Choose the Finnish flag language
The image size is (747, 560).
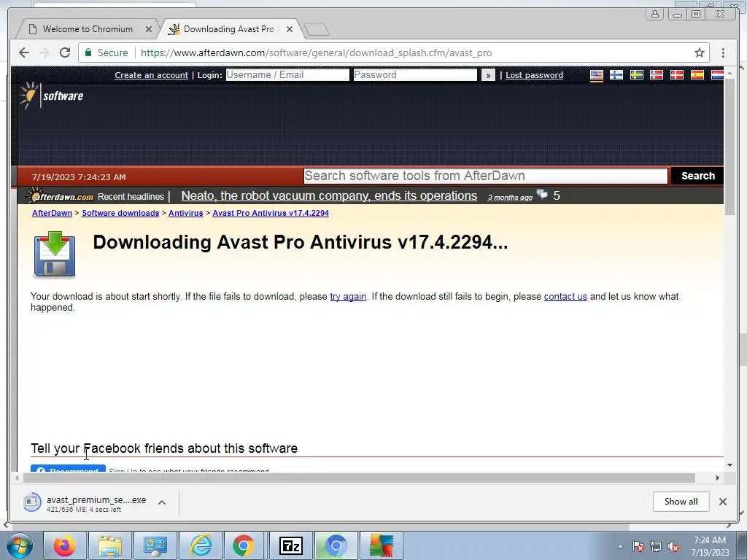(x=616, y=75)
